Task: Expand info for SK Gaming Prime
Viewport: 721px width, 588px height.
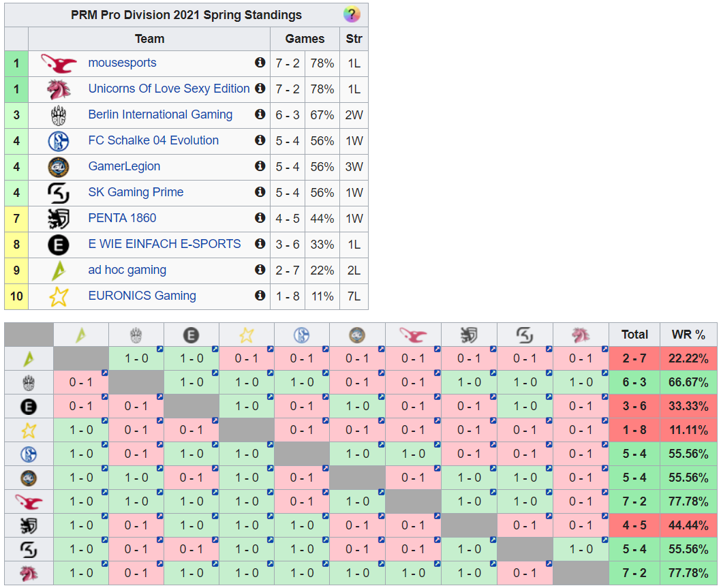Action: click(x=260, y=192)
